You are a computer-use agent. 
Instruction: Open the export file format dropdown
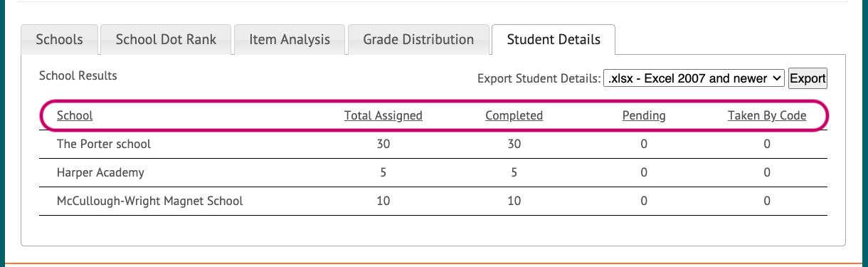pyautogui.click(x=694, y=78)
